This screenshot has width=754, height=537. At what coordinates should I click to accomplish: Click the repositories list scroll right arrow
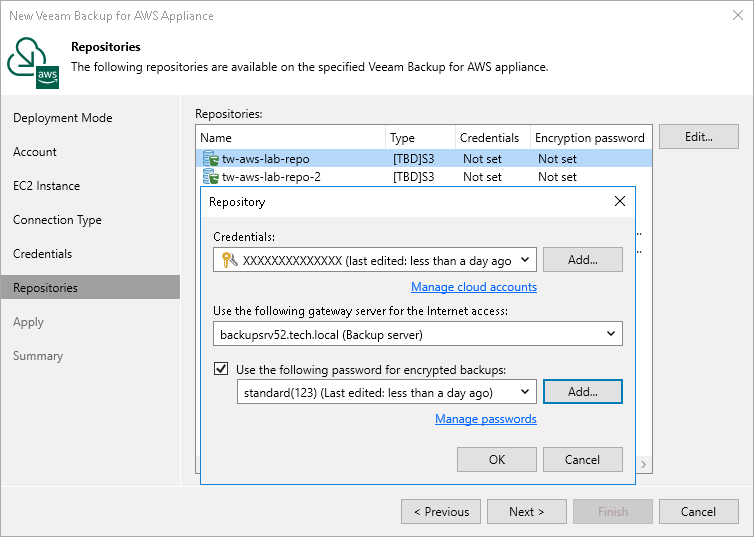pyautogui.click(x=644, y=465)
